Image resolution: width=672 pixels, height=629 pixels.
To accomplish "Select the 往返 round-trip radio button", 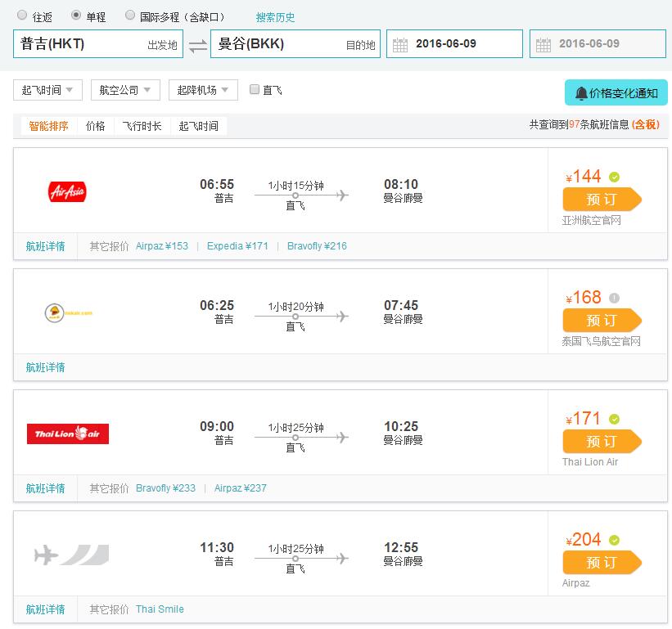I will tap(22, 16).
